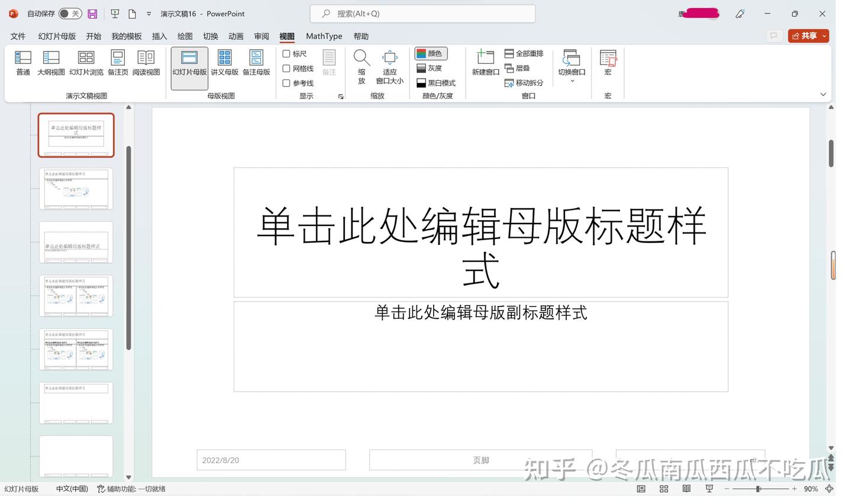Switch to the 切换 ribbon tab
This screenshot has width=852, height=504.
[x=210, y=36]
